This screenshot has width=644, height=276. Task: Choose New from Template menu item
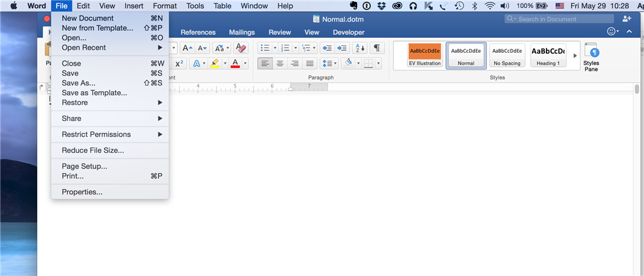pyautogui.click(x=109, y=28)
